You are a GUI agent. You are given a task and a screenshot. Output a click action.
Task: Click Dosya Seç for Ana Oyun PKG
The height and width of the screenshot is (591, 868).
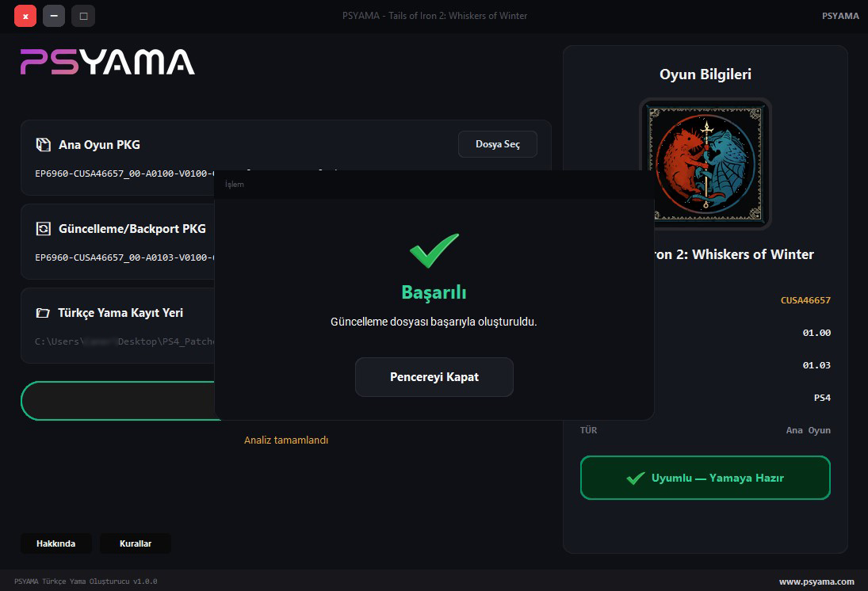point(498,144)
